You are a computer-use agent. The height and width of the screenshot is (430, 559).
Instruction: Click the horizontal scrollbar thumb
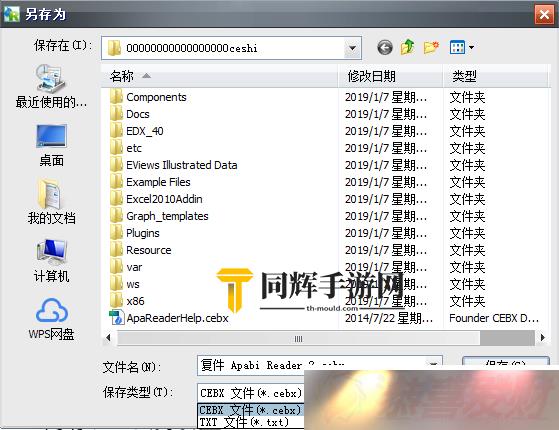(x=298, y=338)
